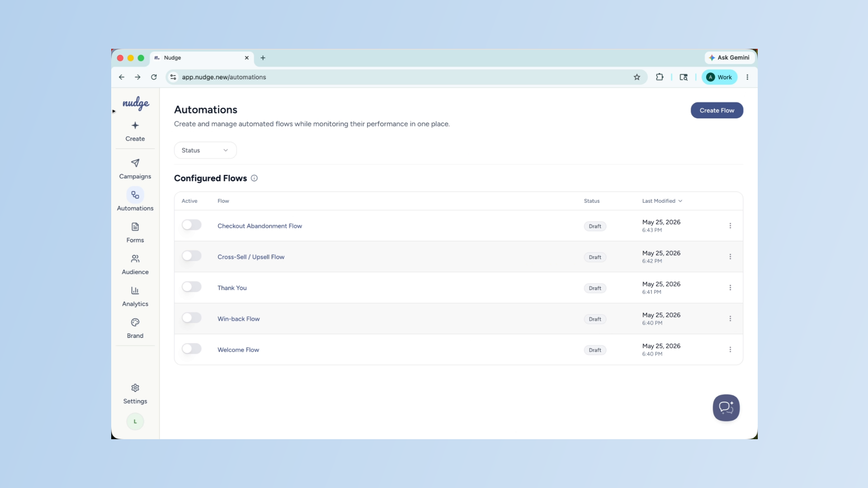Click the Status column header
Viewport: 868px width, 488px height.
(x=592, y=201)
